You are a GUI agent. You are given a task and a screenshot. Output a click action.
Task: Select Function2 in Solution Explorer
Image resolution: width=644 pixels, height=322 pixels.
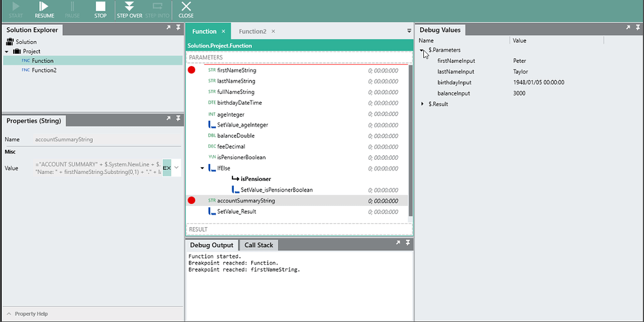click(x=44, y=71)
